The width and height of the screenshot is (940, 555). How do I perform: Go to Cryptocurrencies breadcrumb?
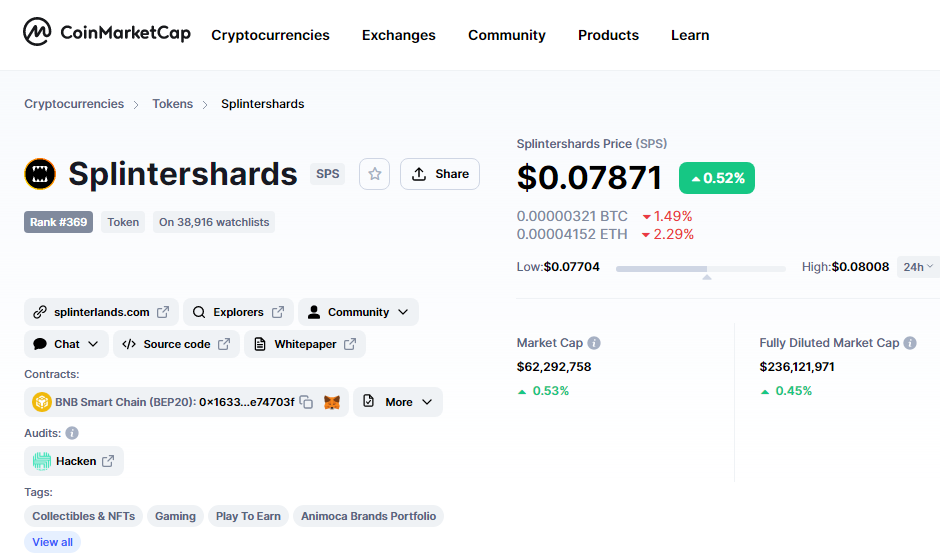coord(74,104)
